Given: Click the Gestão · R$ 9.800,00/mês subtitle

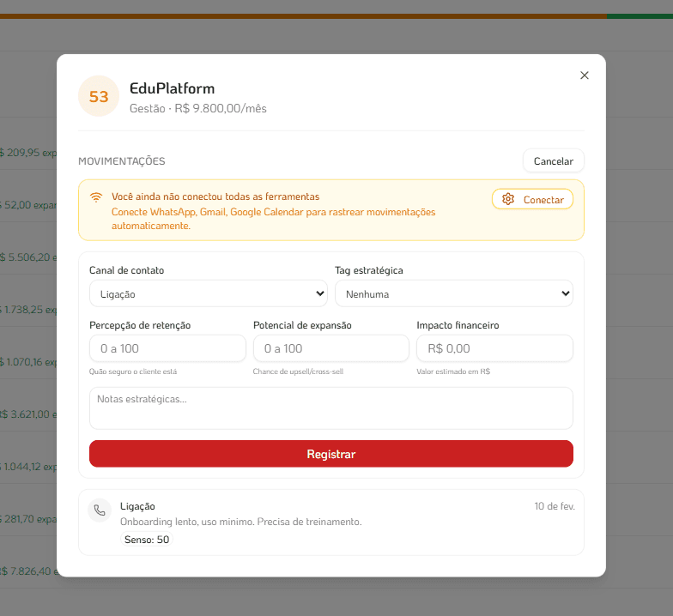Looking at the screenshot, I should [x=197, y=108].
